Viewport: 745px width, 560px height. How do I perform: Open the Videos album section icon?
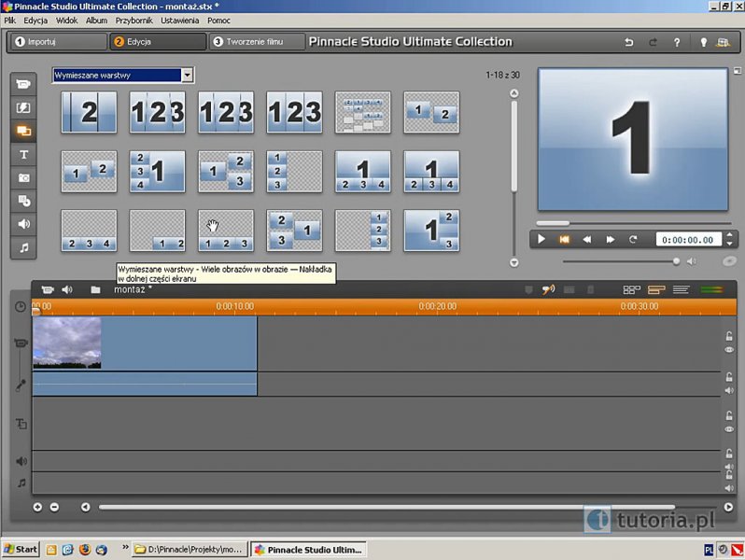click(x=23, y=84)
